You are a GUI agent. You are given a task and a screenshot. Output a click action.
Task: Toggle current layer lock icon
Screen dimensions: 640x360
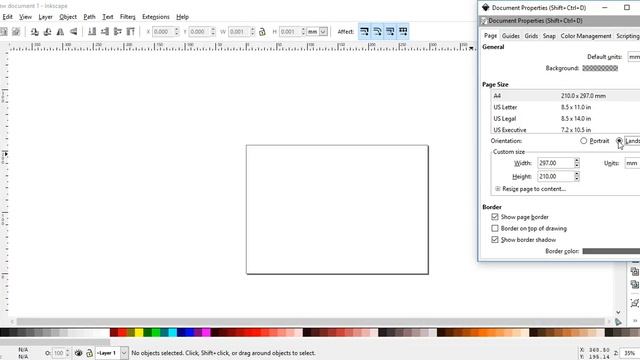click(x=89, y=353)
